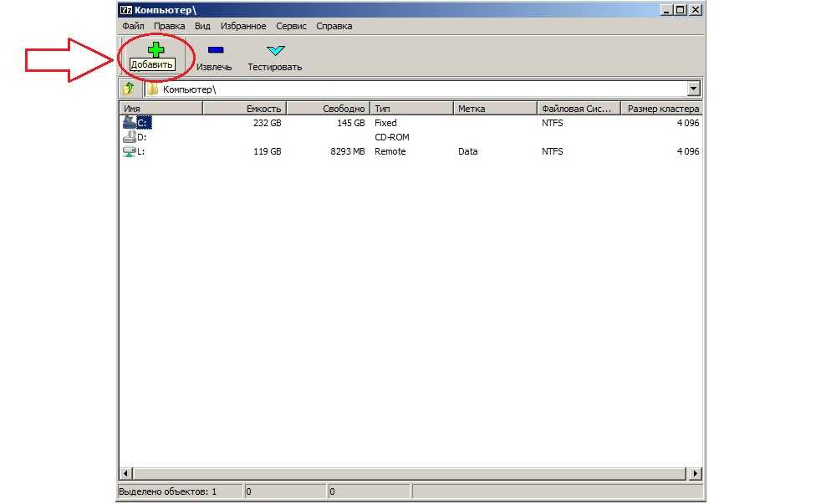Expand the address path dropdown
The image size is (821, 504).
(693, 89)
